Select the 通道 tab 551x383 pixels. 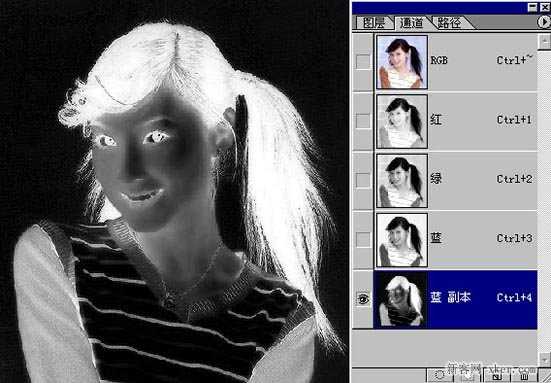[x=411, y=23]
